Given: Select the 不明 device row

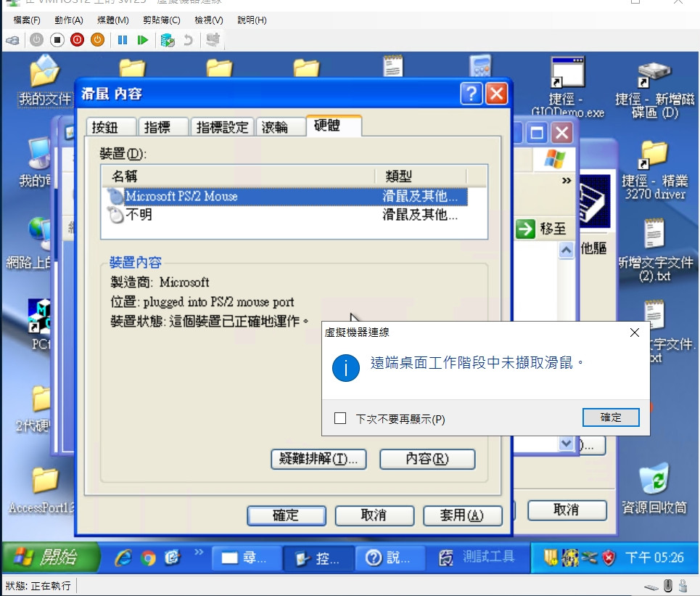Looking at the screenshot, I should click(x=287, y=215).
